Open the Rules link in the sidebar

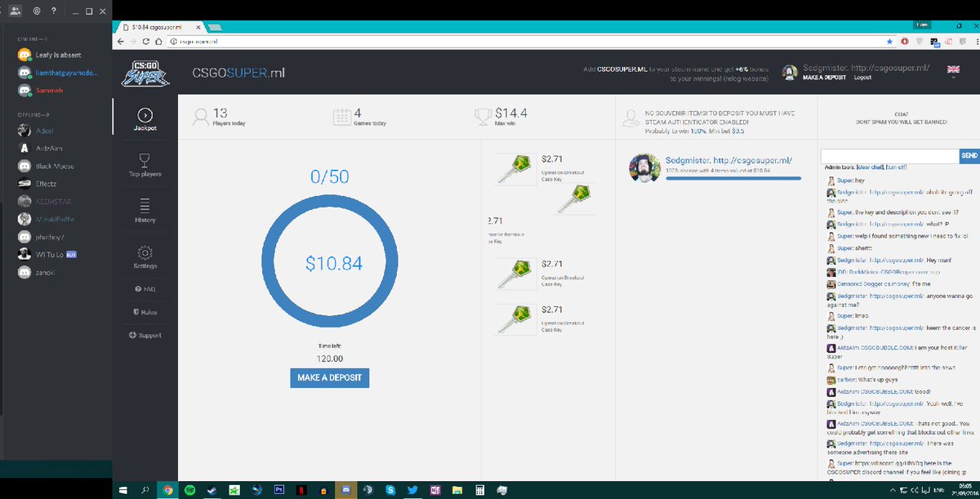click(145, 312)
